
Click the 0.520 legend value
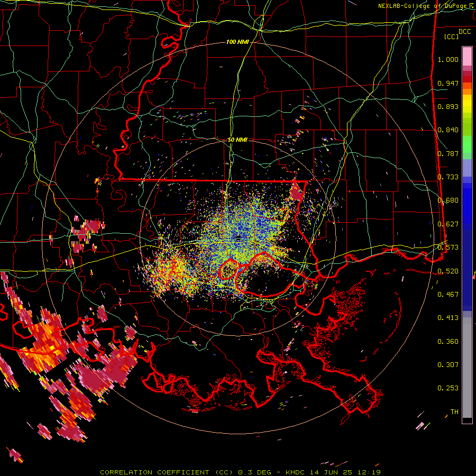[x=448, y=271]
